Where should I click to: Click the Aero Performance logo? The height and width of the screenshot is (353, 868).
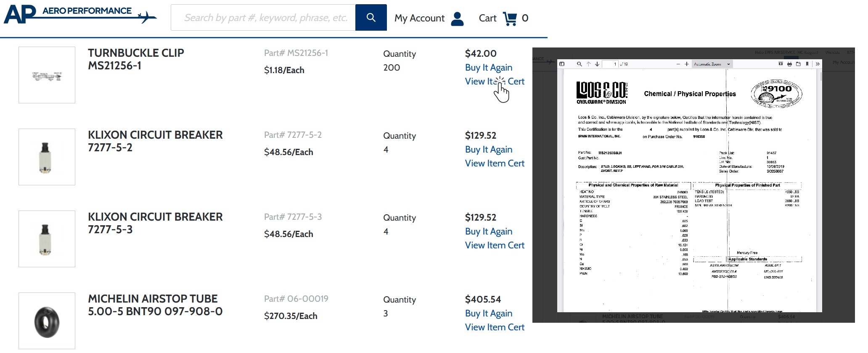(80, 15)
